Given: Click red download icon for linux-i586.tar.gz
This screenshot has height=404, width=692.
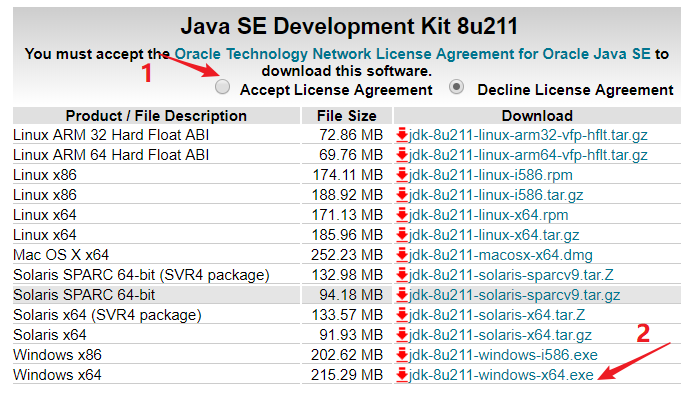Looking at the screenshot, I should pyautogui.click(x=402, y=194).
